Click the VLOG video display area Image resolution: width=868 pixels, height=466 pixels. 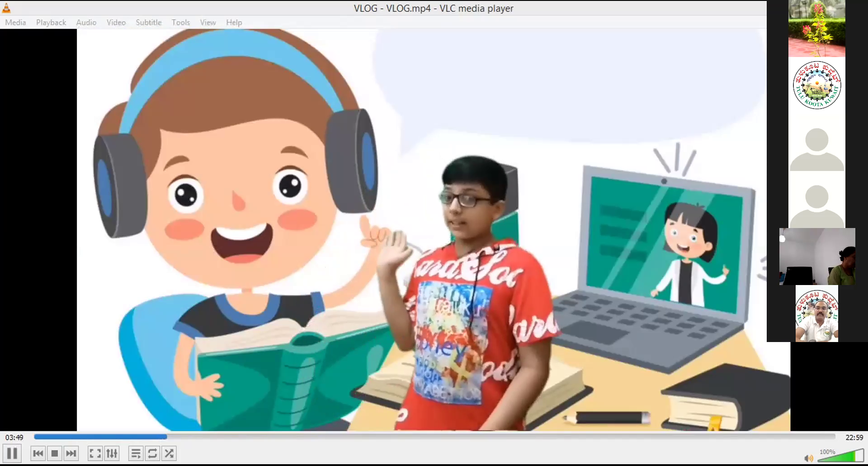coord(434,230)
